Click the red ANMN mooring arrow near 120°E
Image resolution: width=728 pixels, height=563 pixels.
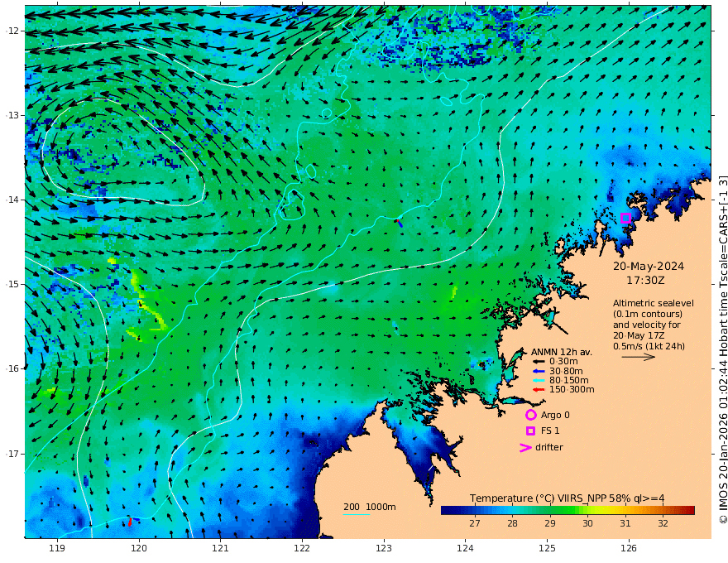click(130, 522)
